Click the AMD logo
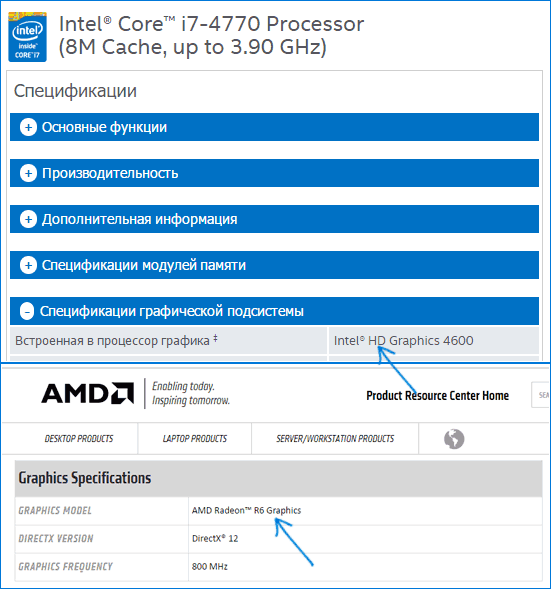 coord(88,393)
